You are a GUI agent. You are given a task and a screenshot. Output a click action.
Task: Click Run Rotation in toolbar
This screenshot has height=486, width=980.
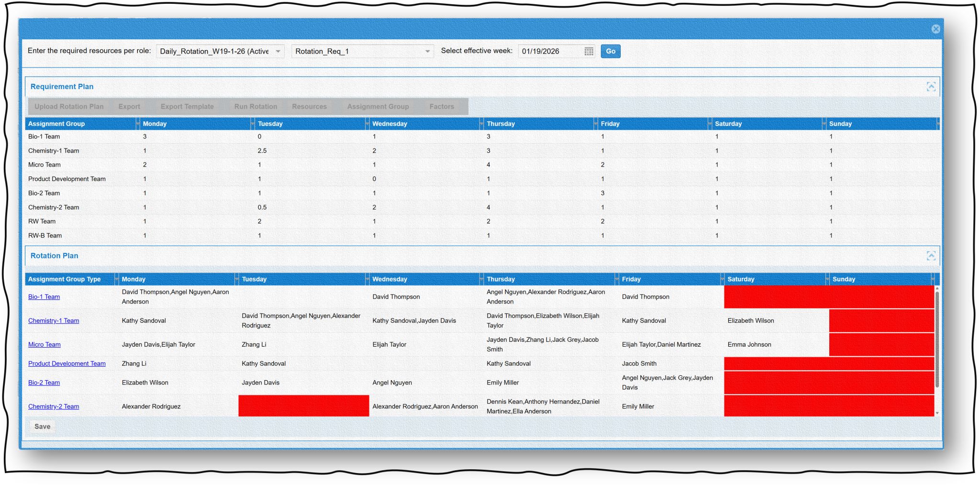[256, 107]
